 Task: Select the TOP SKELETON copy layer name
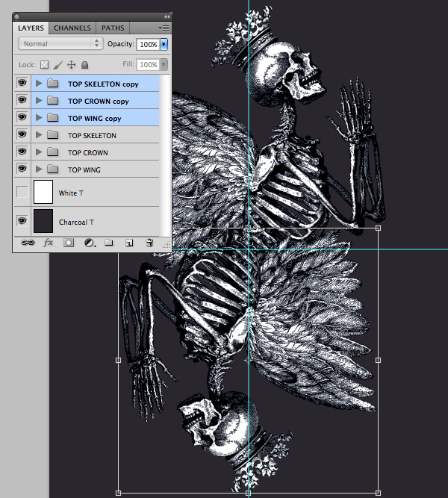(x=103, y=84)
